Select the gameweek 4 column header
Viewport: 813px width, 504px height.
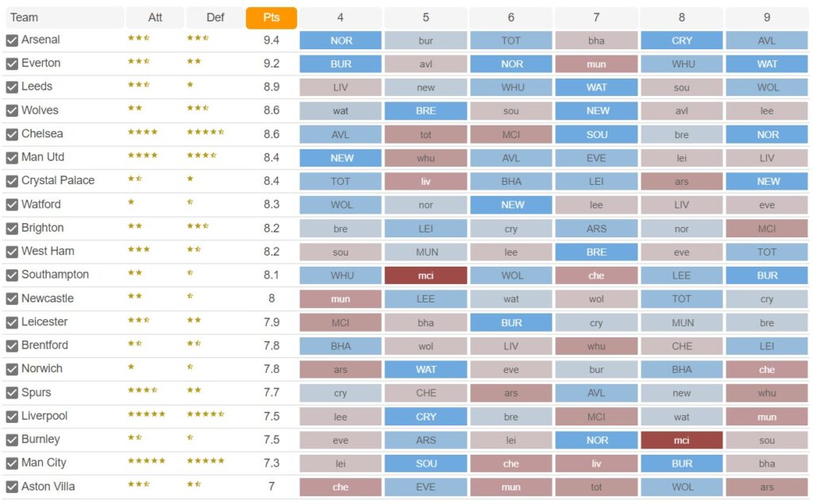(x=340, y=17)
